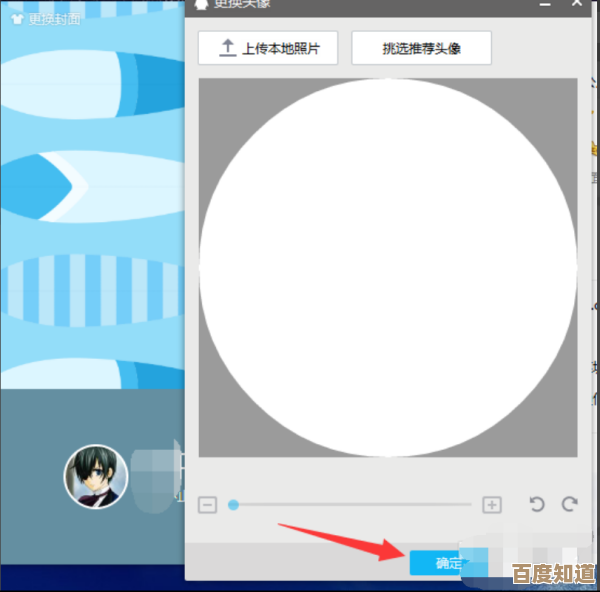Click the zoom out minus icon

(207, 505)
